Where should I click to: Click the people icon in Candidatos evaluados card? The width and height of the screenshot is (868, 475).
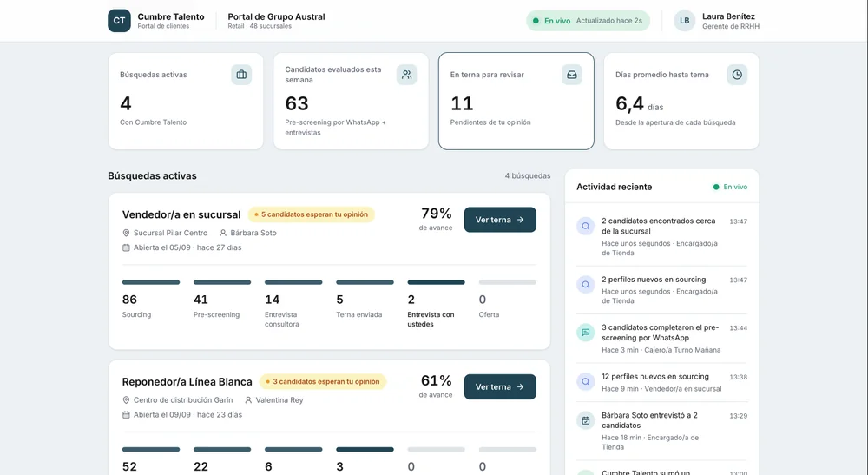click(406, 74)
